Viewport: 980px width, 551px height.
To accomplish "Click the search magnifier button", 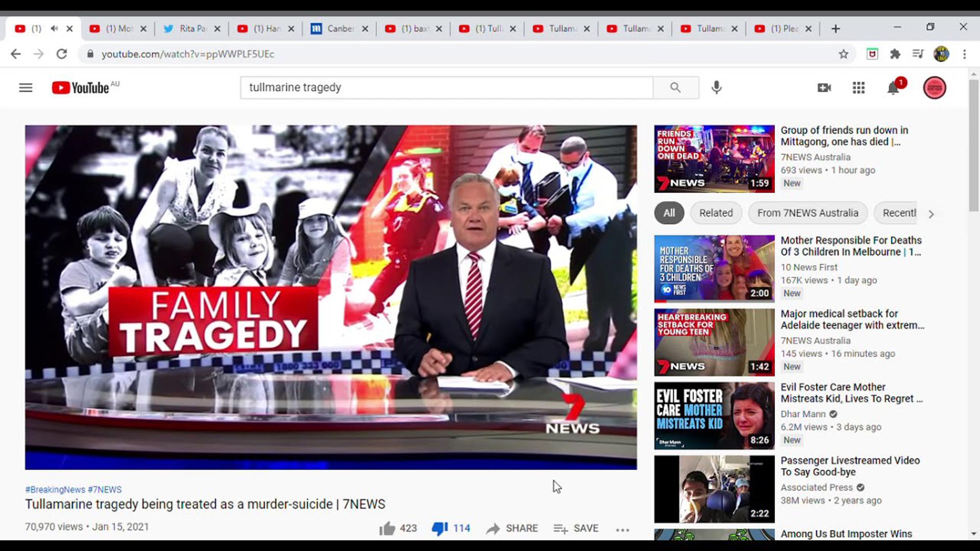I will pos(675,88).
